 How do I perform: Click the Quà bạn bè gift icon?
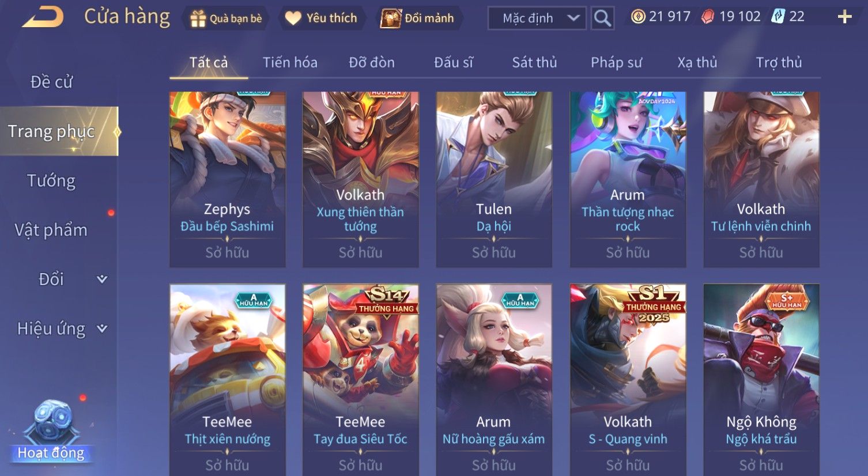coord(198,19)
